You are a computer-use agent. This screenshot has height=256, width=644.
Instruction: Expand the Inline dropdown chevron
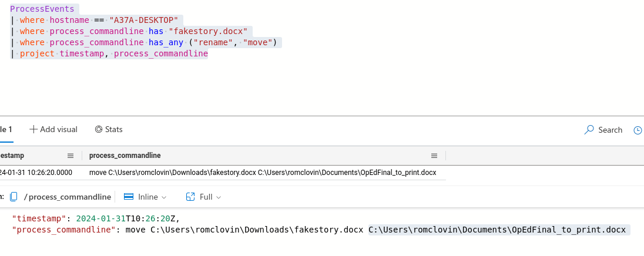[164, 197]
